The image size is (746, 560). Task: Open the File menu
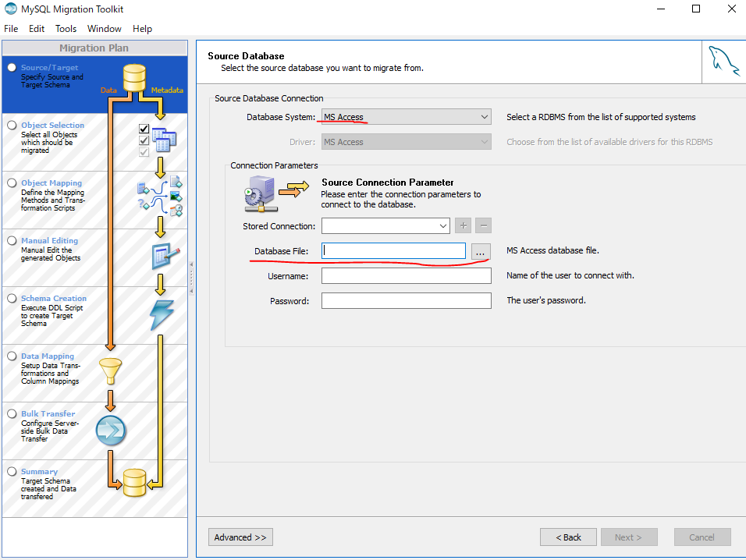11,29
